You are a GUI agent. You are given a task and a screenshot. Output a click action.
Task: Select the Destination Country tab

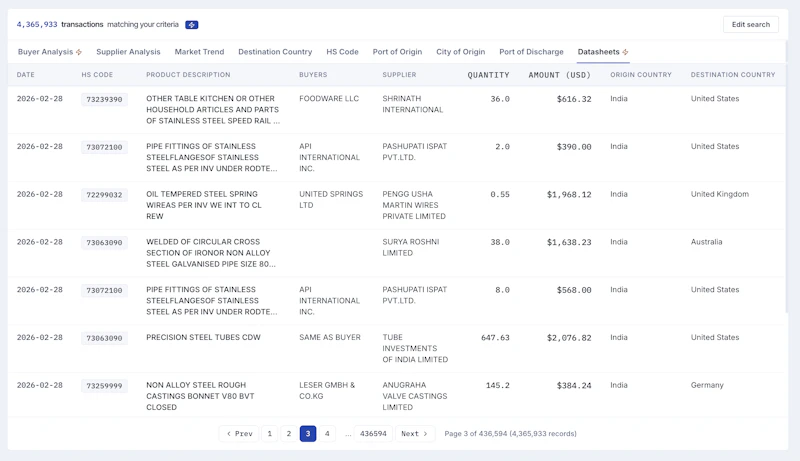(x=275, y=52)
